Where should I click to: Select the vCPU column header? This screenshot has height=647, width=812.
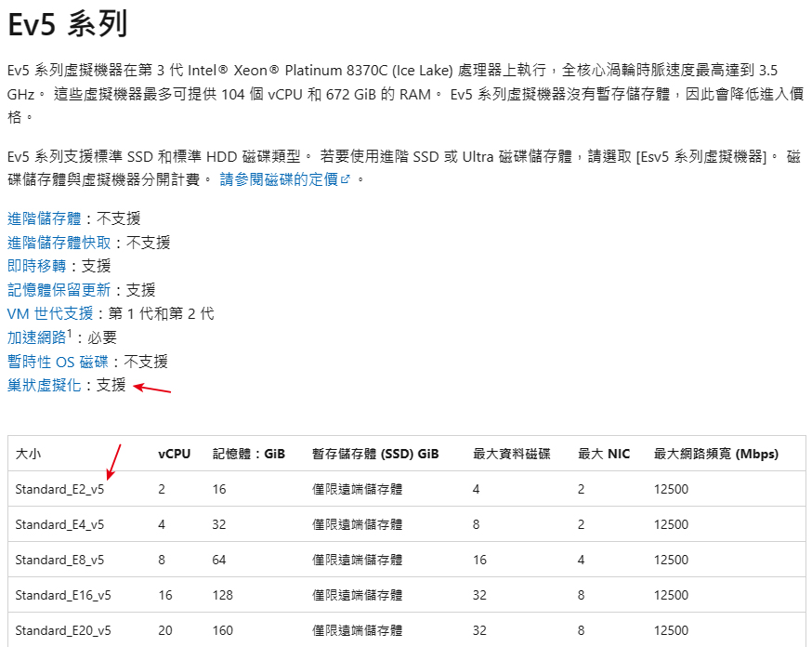tap(175, 454)
